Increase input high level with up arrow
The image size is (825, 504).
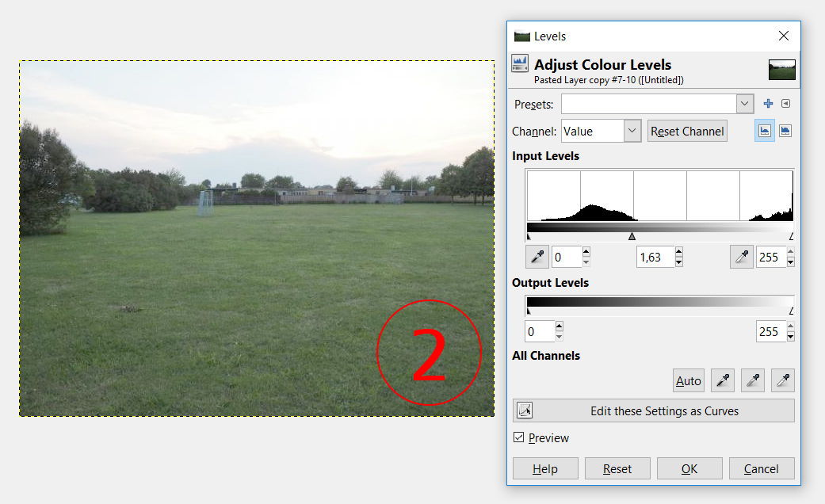click(790, 251)
